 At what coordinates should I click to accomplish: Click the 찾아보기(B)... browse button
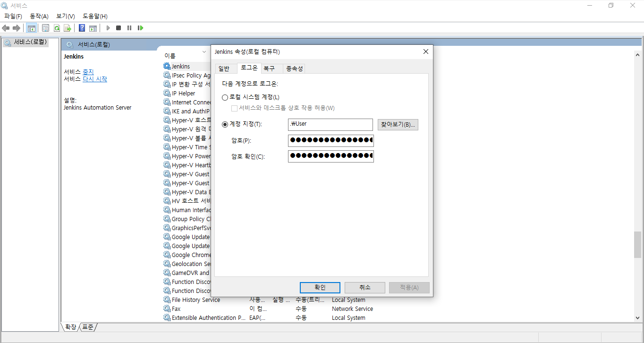pyautogui.click(x=398, y=125)
